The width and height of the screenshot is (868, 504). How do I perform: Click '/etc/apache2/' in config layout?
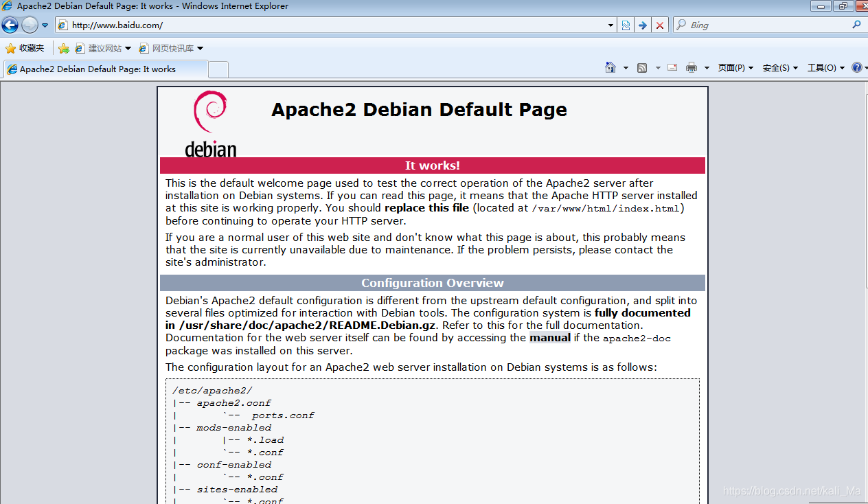point(212,391)
